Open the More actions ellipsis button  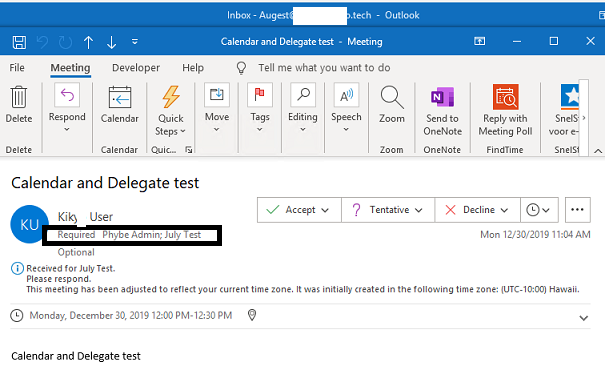[x=578, y=210]
